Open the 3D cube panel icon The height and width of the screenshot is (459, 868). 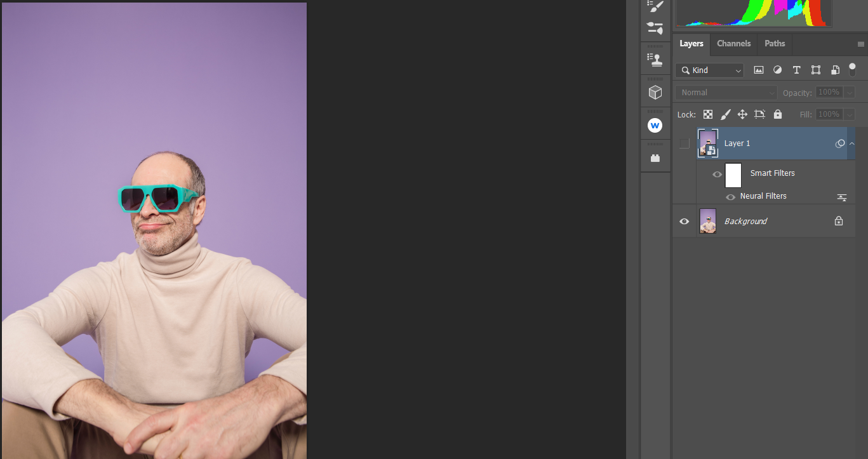pyautogui.click(x=655, y=93)
